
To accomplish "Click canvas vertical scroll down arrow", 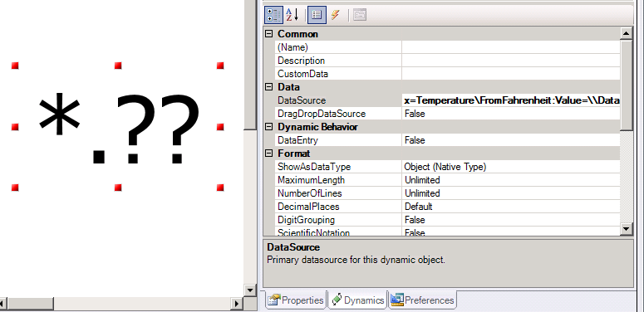I will coord(250,290).
